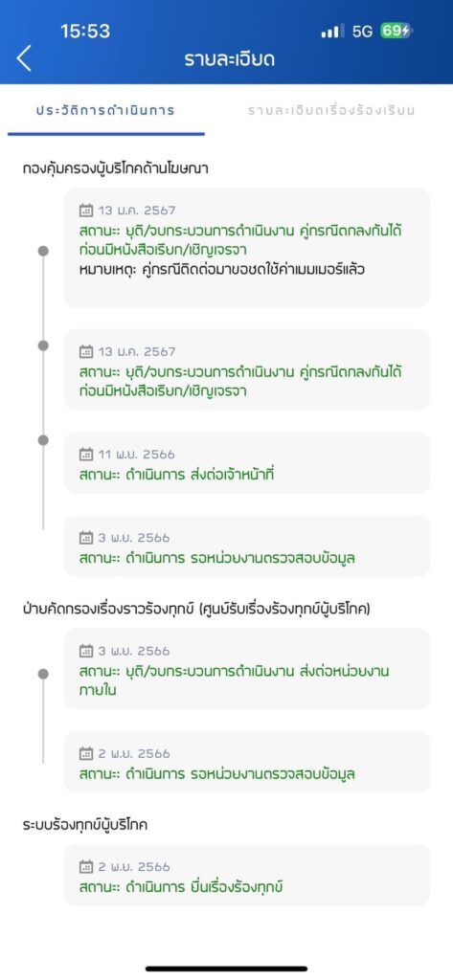453x980 pixels.
Task: Tap timeline dot beside 11 พ.ย. 2566 card
Action: (43, 440)
